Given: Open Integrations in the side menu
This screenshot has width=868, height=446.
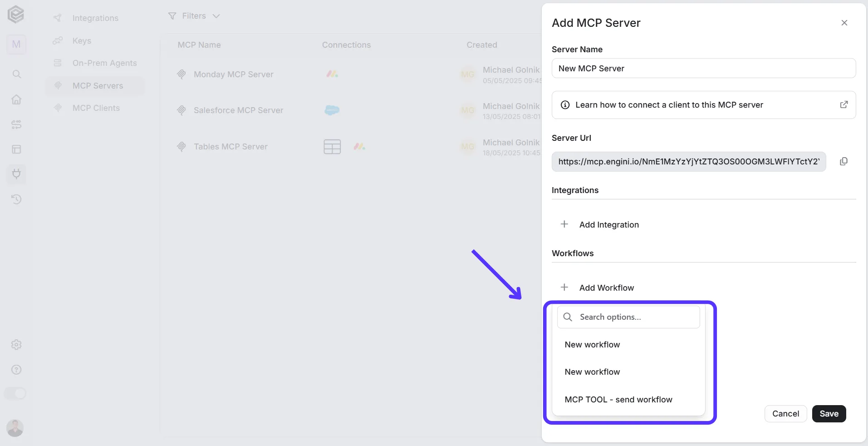Looking at the screenshot, I should [95, 18].
